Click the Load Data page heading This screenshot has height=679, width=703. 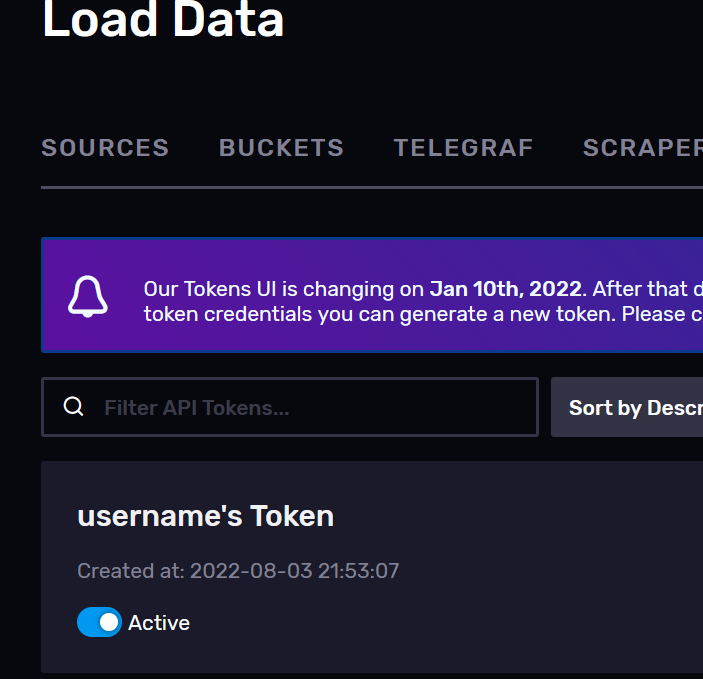pos(163,20)
